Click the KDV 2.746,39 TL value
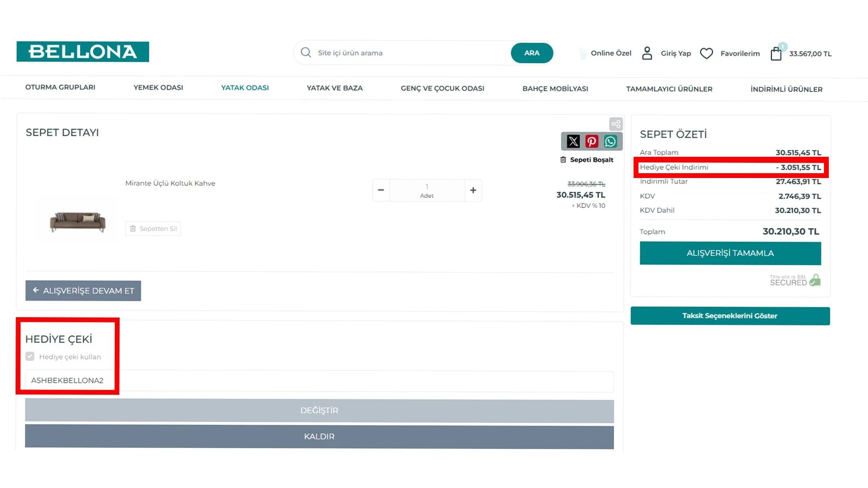 (x=800, y=196)
